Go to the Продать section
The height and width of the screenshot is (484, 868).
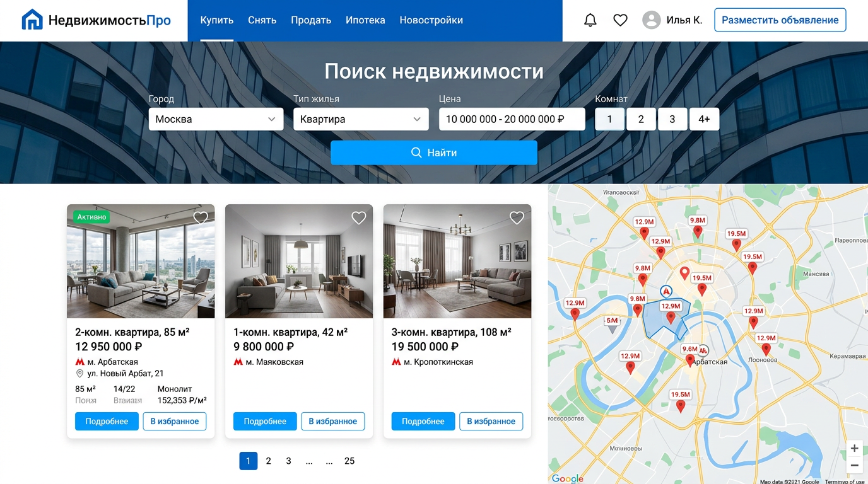click(311, 20)
